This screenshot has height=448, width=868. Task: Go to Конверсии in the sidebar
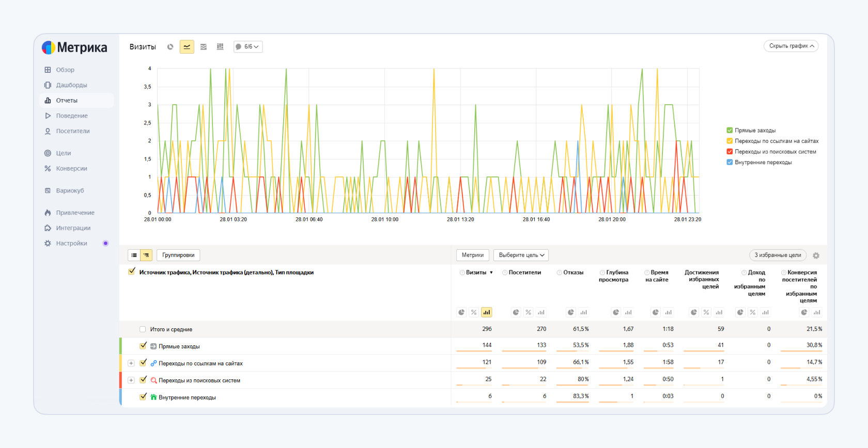[x=71, y=168]
